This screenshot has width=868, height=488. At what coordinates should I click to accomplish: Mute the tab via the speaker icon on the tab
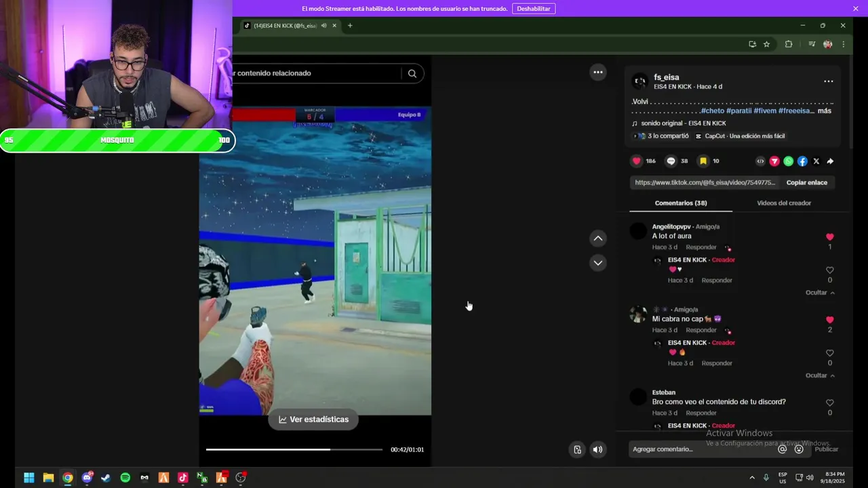(323, 26)
